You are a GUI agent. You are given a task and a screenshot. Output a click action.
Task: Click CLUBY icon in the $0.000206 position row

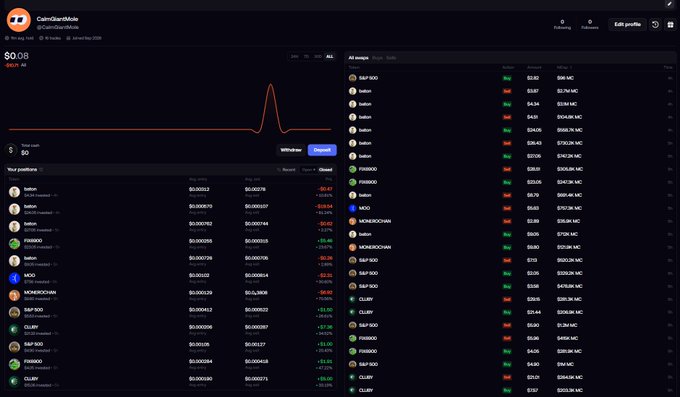[x=14, y=330]
